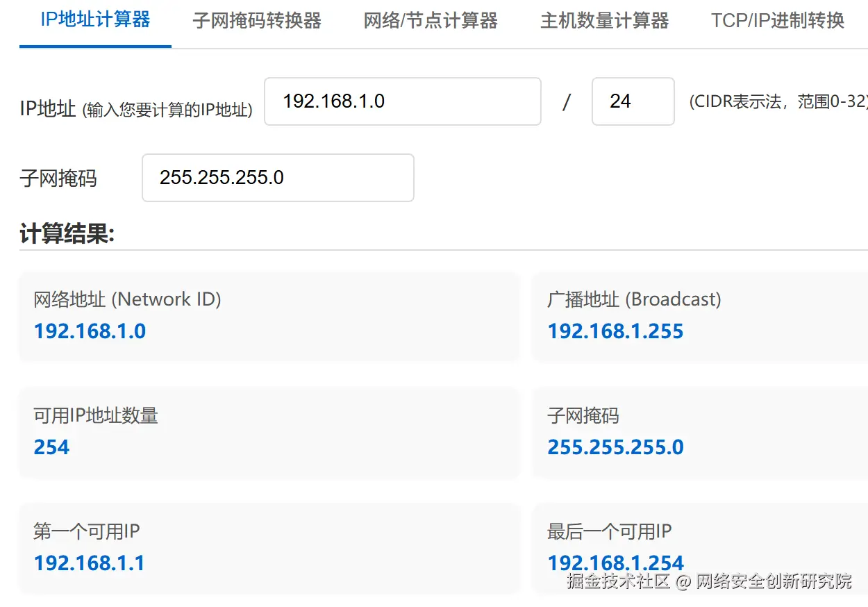This screenshot has width=868, height=607.
Task: Click the 可用IP地址数量 label
Action: coord(96,416)
